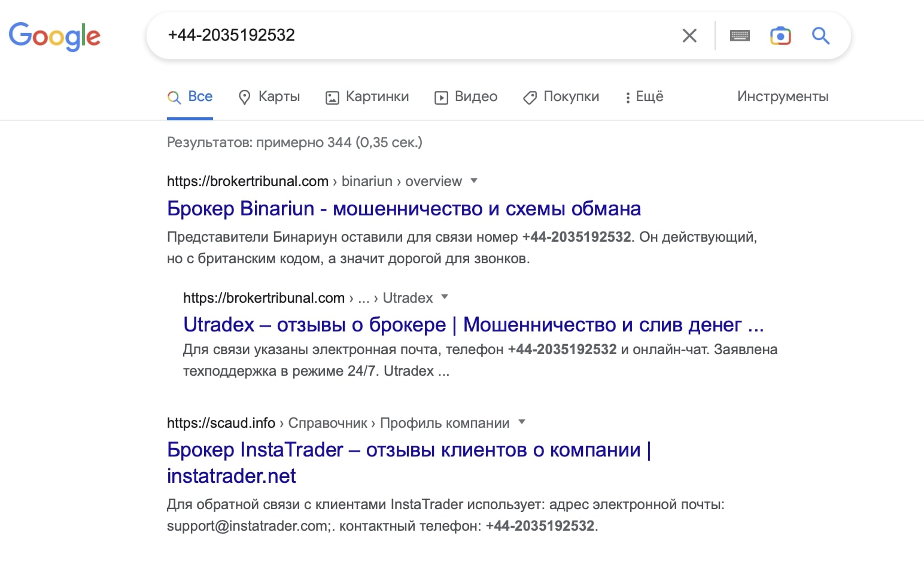This screenshot has height=566, width=924.
Task: Open Брокер Binariun мошенничество result
Action: tap(404, 209)
